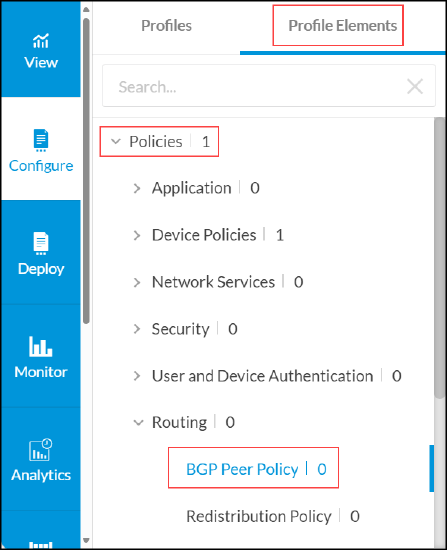Click sidebar scrollbar down arrow
Viewport: 447px width, 550px height.
point(86,540)
